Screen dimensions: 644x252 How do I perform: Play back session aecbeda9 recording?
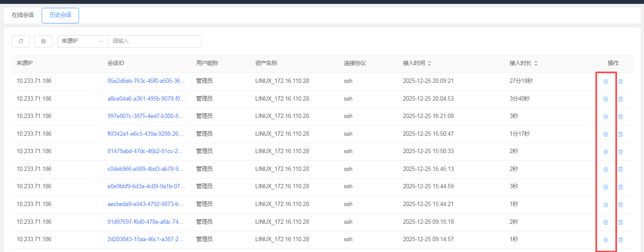tap(606, 205)
